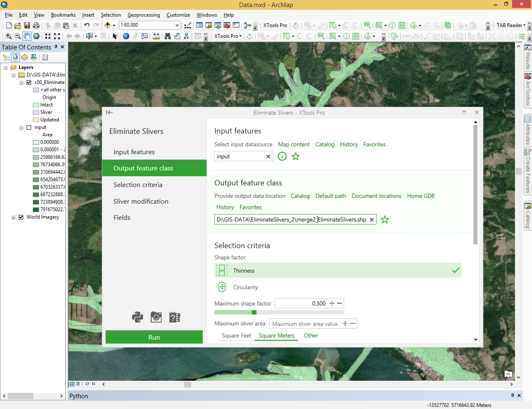Collapse the input layer legend
The width and height of the screenshot is (532, 409).
(21, 127)
